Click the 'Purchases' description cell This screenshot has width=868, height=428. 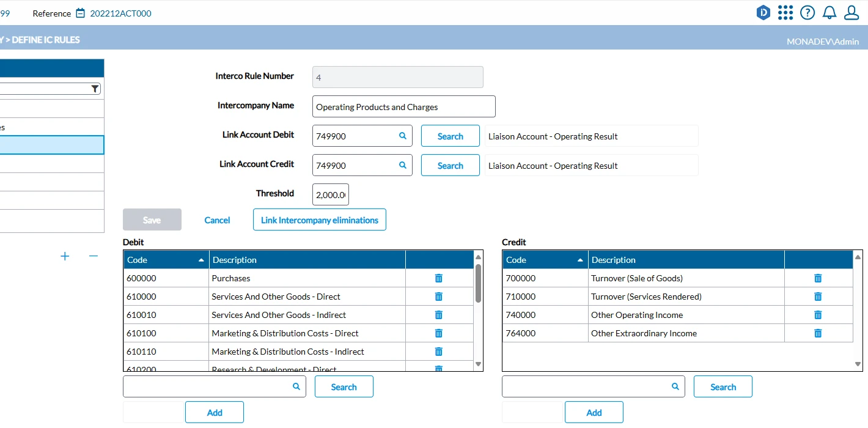(307, 278)
